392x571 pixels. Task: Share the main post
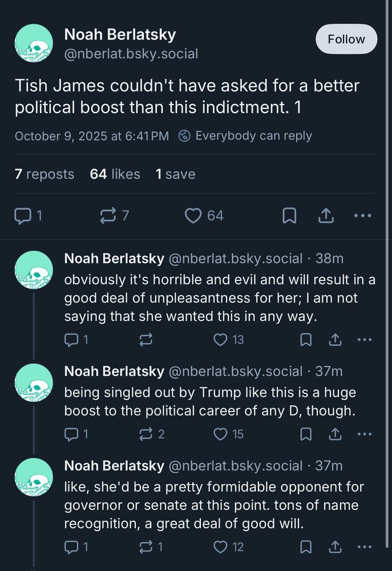pos(326,216)
